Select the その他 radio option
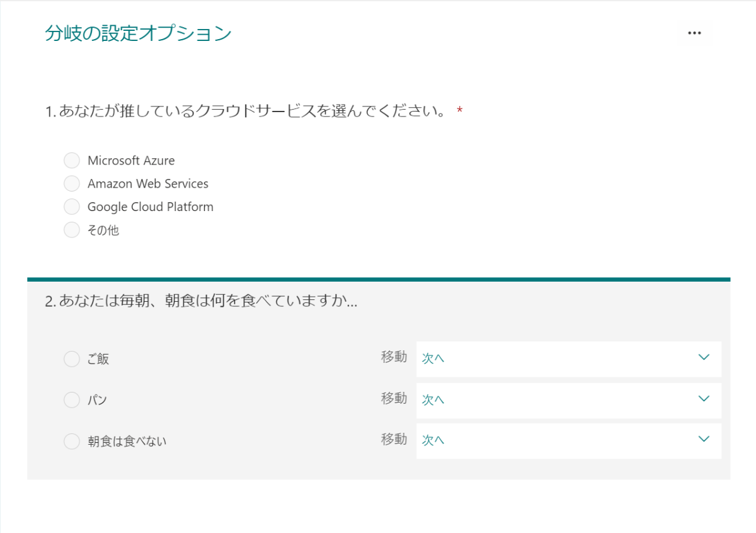Screen dimensions: 756x533 pos(72,230)
